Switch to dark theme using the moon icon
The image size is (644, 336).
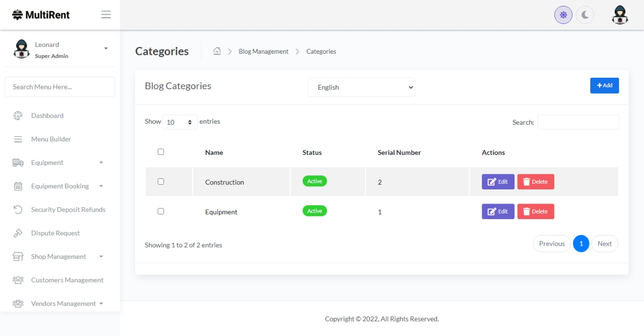(x=585, y=15)
